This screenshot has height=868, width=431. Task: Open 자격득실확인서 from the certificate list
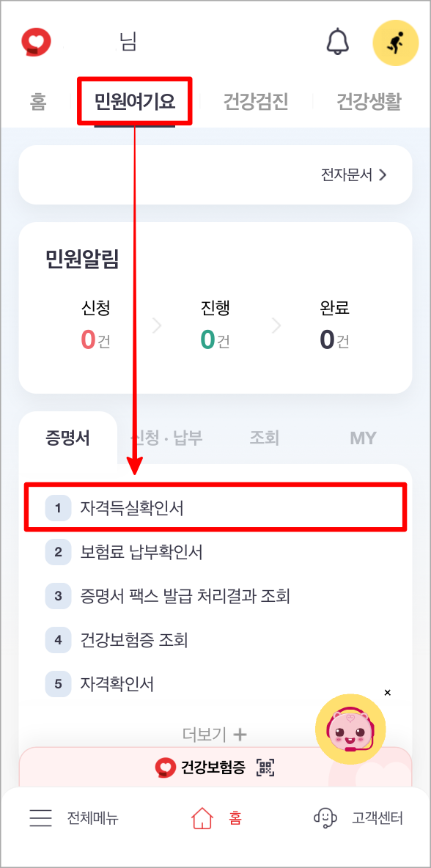[215, 507]
